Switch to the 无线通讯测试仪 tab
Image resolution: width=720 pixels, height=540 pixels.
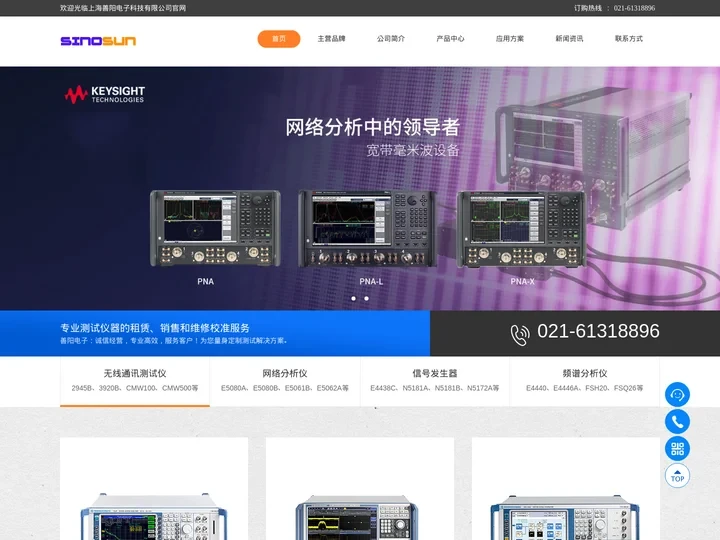coord(135,382)
